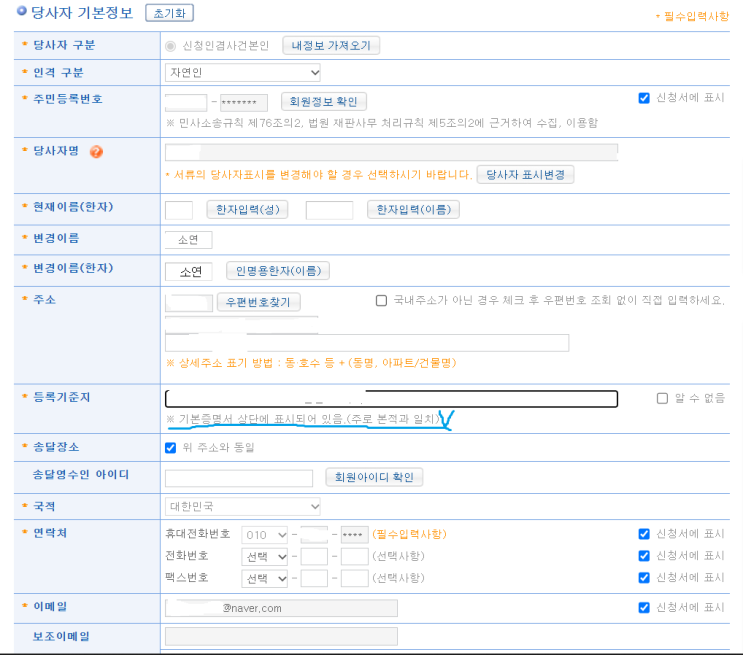Focus the masked 휴대전화번호 last digits field
Screen dimensions: 743x655
[354, 535]
